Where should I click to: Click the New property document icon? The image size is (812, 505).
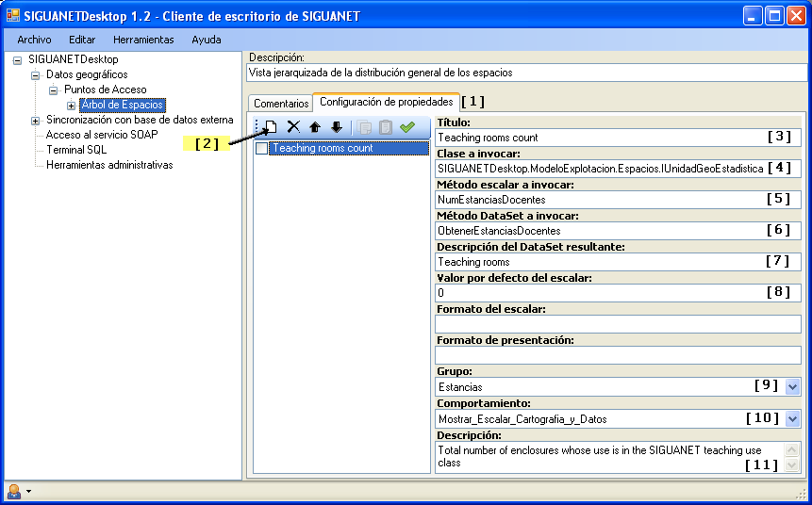[x=272, y=127]
